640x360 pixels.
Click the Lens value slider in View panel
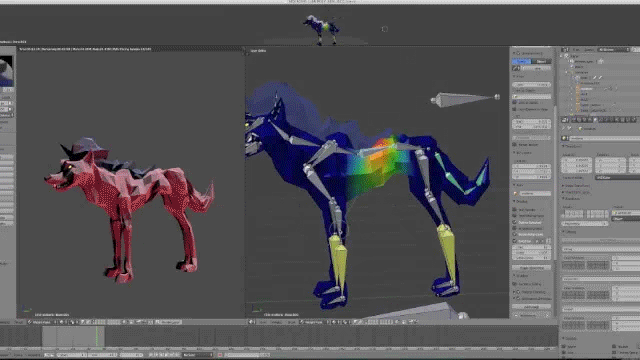[x=531, y=84]
